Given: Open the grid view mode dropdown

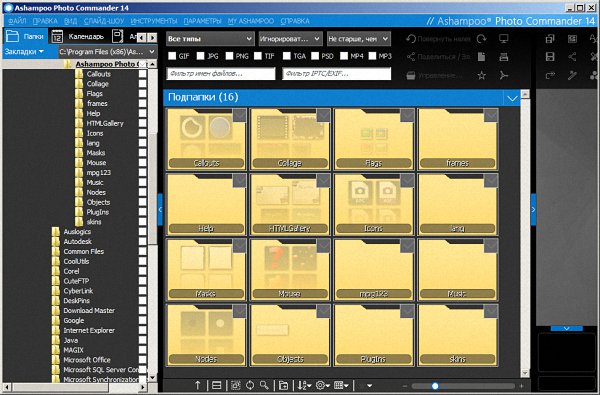Looking at the screenshot, I should (x=341, y=385).
